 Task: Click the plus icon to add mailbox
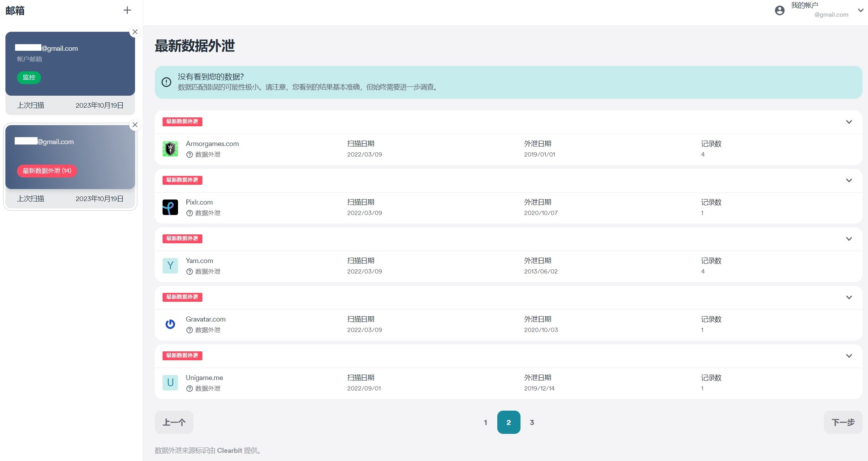pyautogui.click(x=127, y=10)
